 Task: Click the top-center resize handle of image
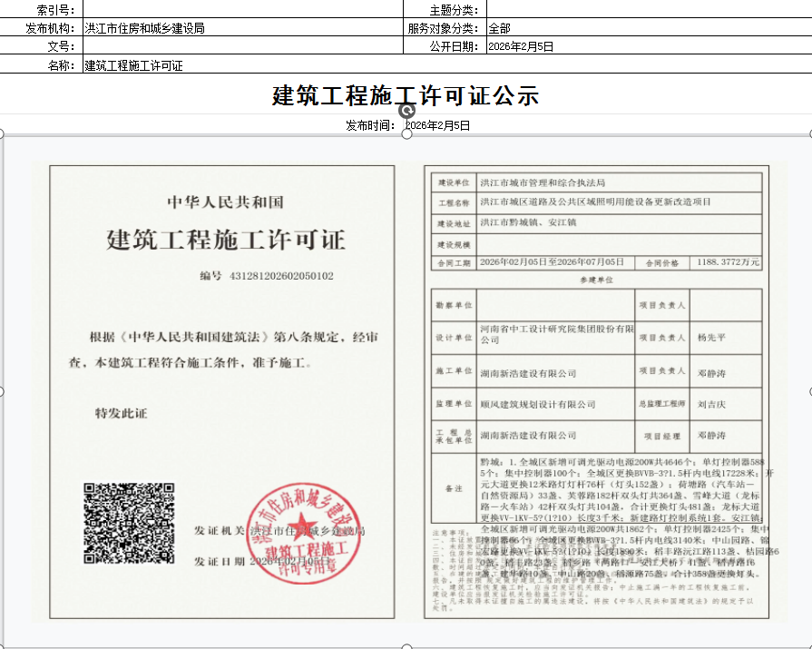406,134
